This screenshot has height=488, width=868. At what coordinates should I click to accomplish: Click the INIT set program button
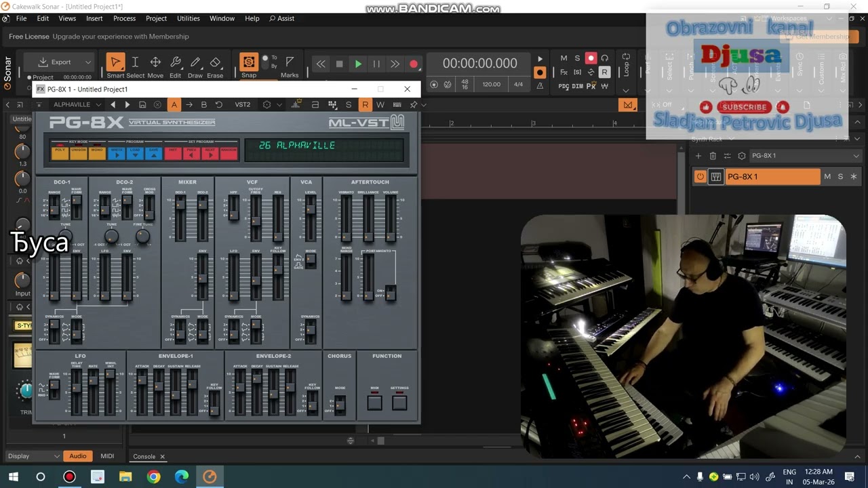coord(173,153)
